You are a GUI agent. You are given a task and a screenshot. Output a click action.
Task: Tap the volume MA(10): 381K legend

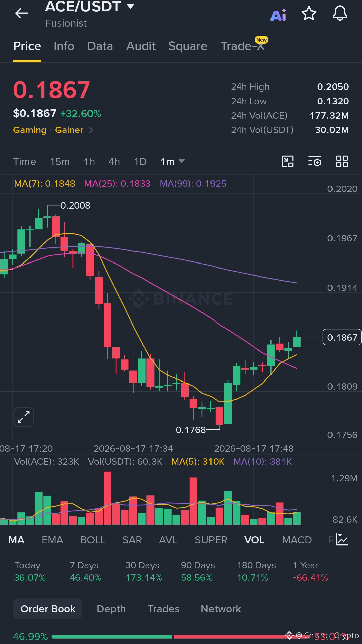[x=263, y=462]
